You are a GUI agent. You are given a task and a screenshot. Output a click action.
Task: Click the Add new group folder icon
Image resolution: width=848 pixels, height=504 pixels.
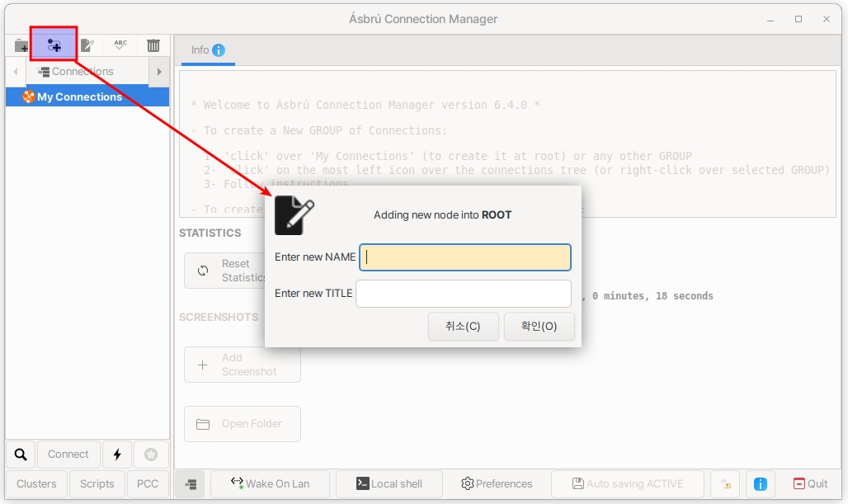pyautogui.click(x=21, y=45)
